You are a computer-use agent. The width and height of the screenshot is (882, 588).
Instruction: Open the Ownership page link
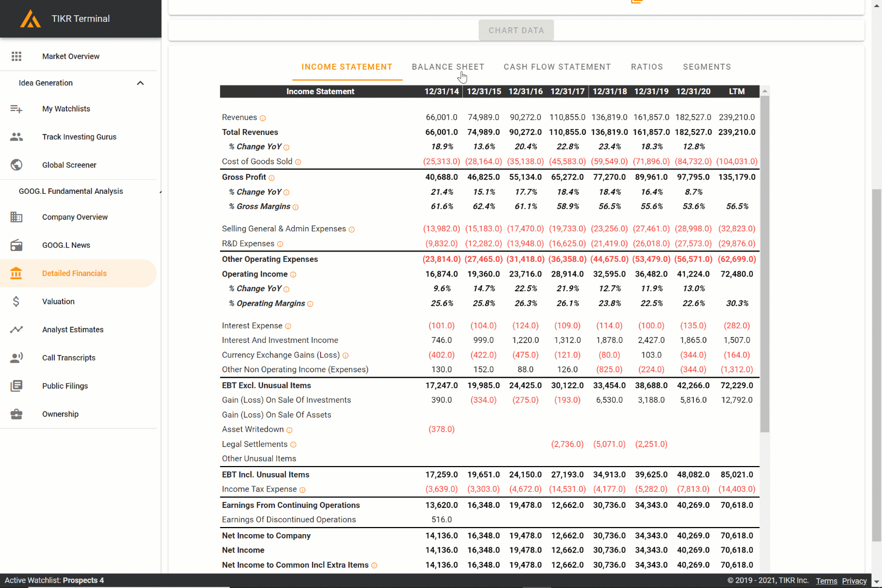coord(60,414)
